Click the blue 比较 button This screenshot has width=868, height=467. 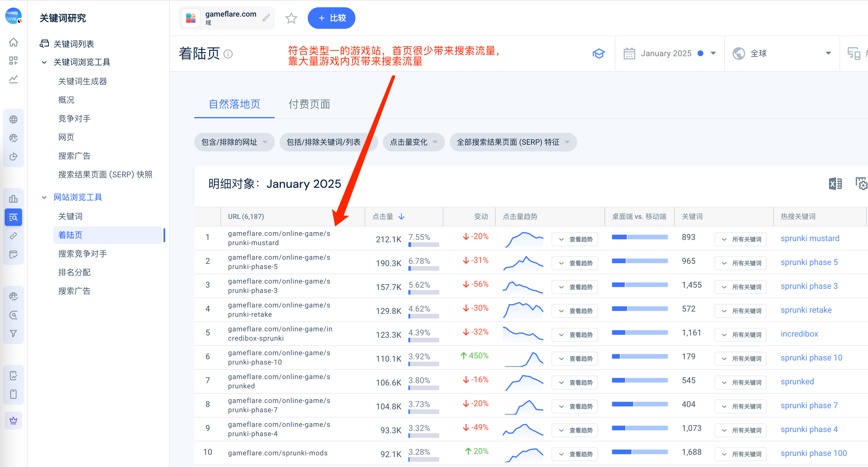331,18
